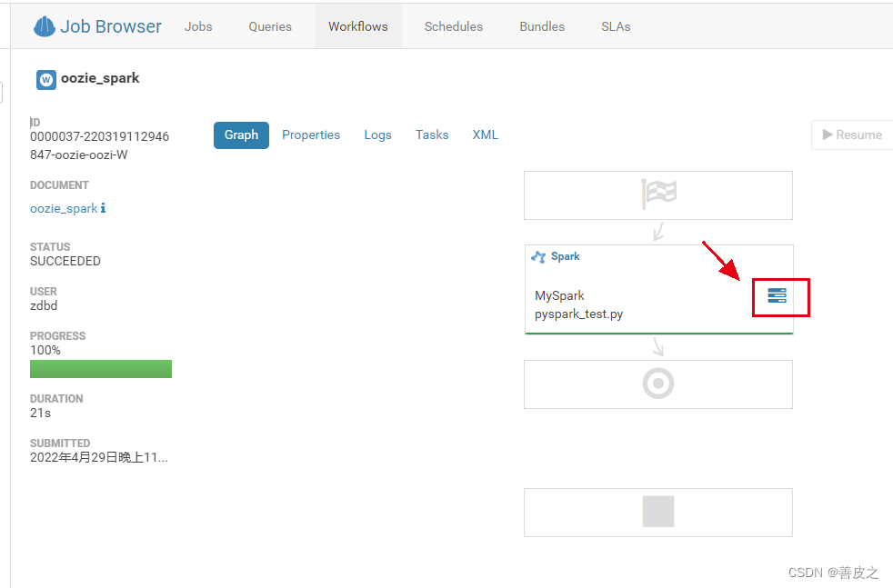The height and width of the screenshot is (588, 893).
Task: Click the info icon beside oozie_spark document
Action: (x=103, y=208)
